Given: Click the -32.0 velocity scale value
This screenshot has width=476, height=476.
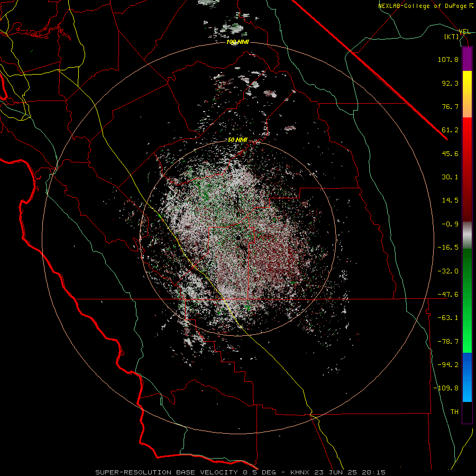Looking at the screenshot, I should [448, 271].
